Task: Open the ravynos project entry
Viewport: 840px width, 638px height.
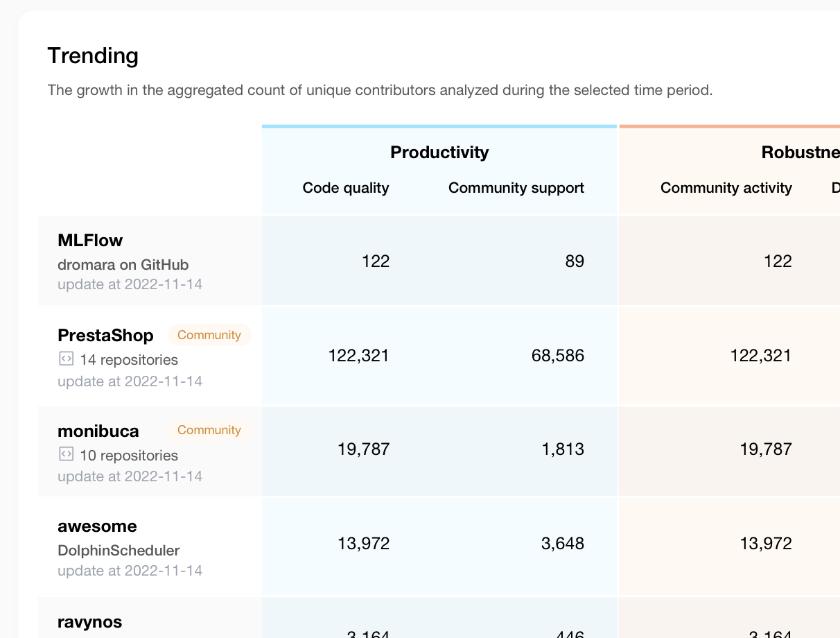Action: (89, 622)
